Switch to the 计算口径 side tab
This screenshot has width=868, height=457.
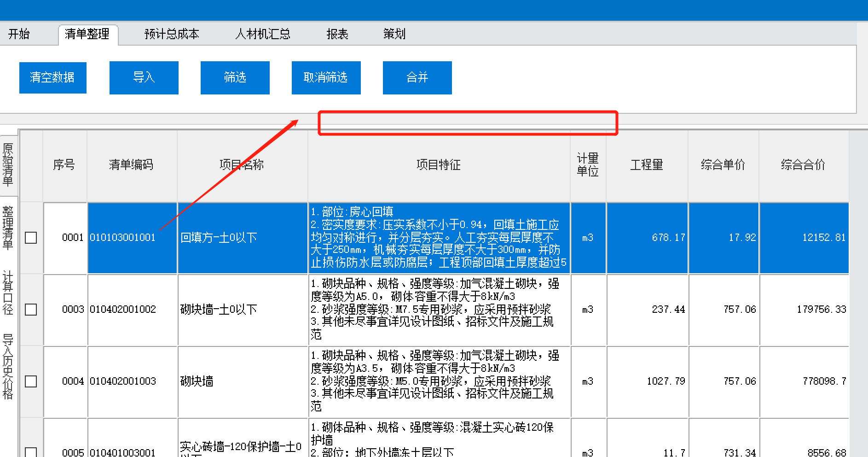point(8,293)
